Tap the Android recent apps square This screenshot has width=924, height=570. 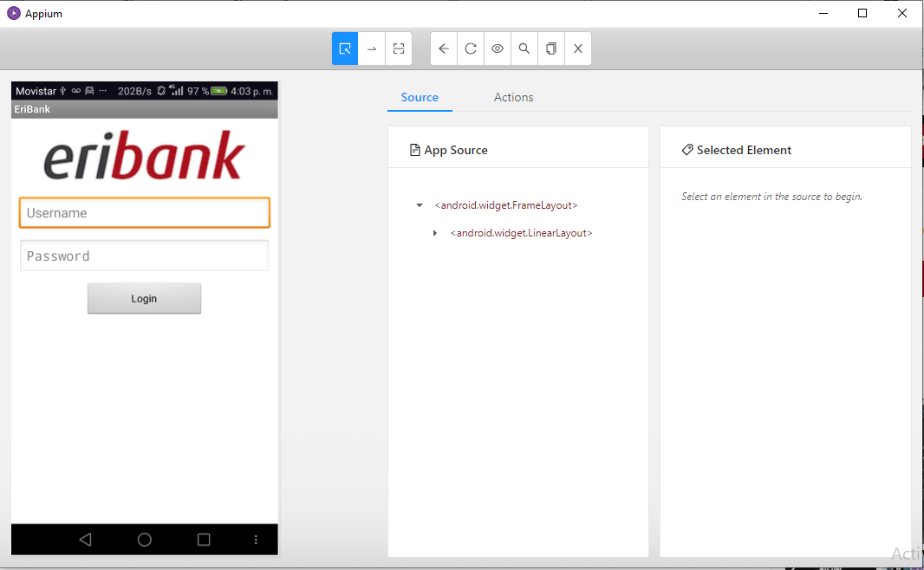point(204,540)
